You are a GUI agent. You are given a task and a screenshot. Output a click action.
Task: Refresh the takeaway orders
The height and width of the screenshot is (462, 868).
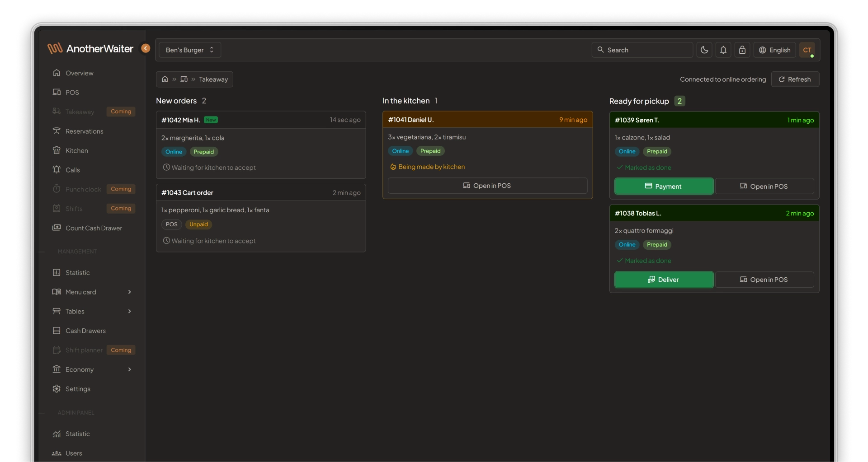[795, 79]
